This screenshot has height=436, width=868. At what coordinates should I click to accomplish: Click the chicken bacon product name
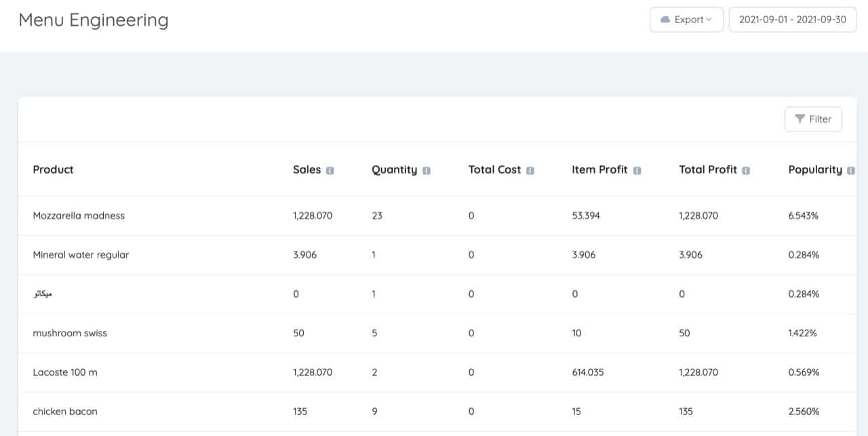click(65, 412)
